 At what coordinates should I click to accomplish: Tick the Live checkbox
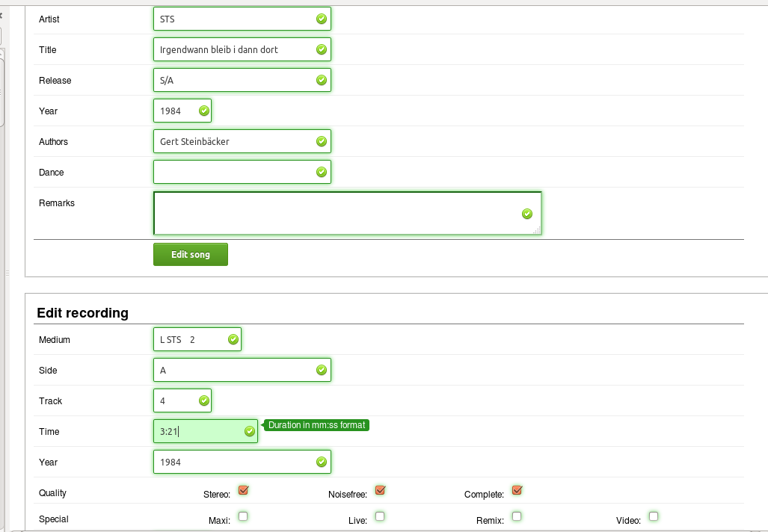(380, 516)
